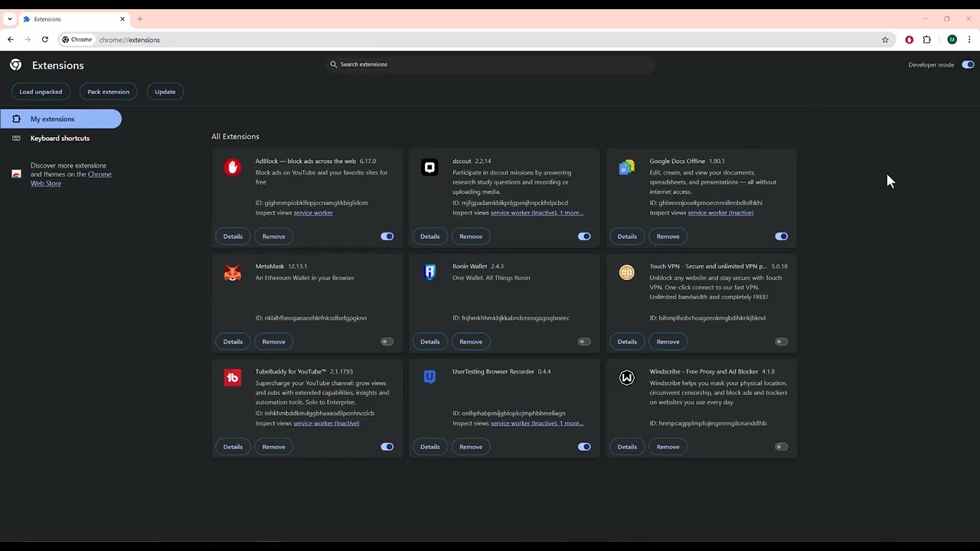
Task: Click the Google Docs Offline extension icon
Action: [x=627, y=168]
